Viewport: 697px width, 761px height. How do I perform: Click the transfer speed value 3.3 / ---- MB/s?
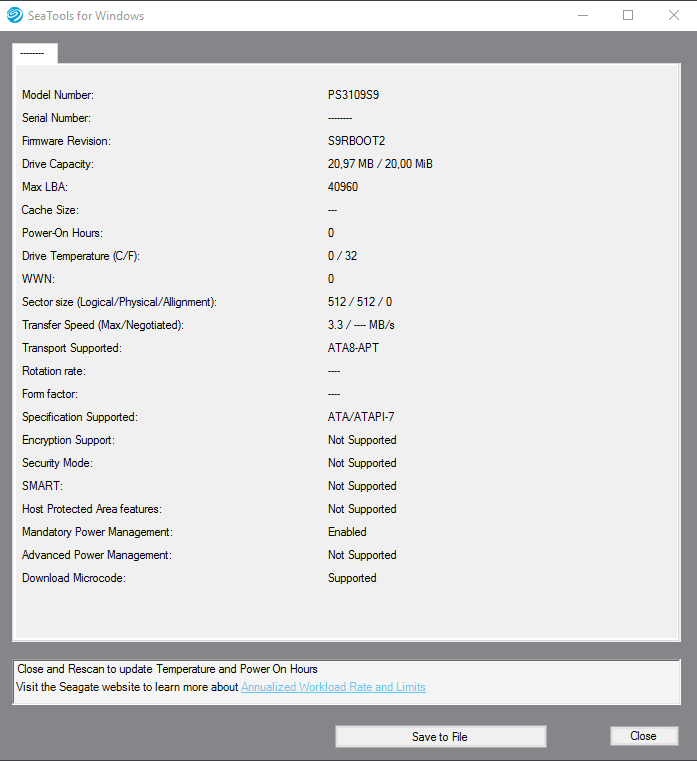361,325
